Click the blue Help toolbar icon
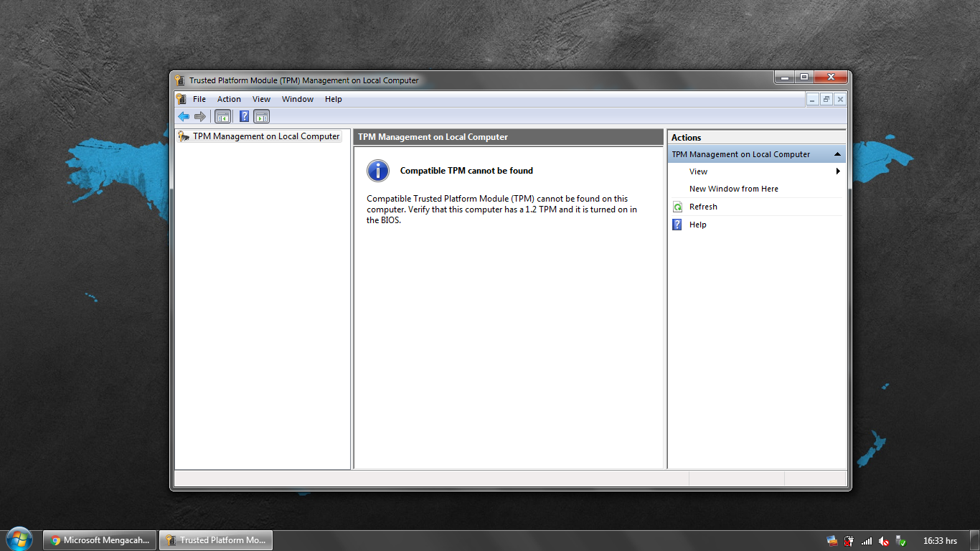This screenshot has height=551, width=980. pyautogui.click(x=244, y=116)
